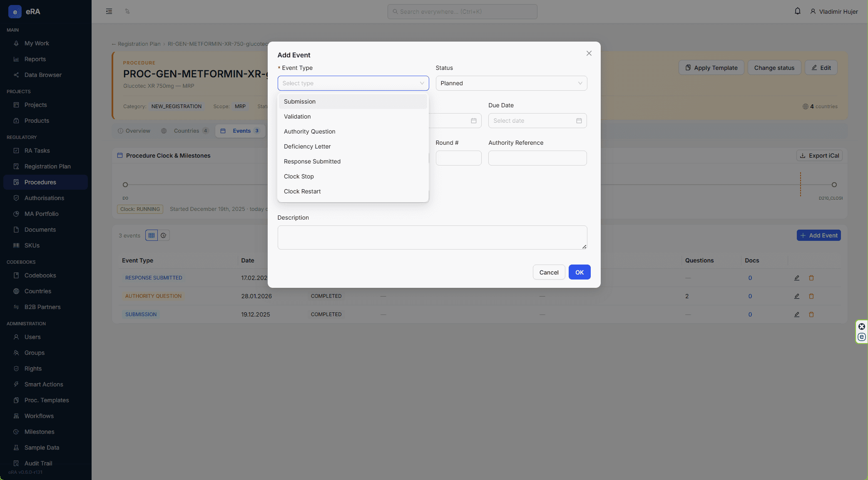Choose Clock Restart from event type list
This screenshot has height=480, width=868.
[x=353, y=191]
